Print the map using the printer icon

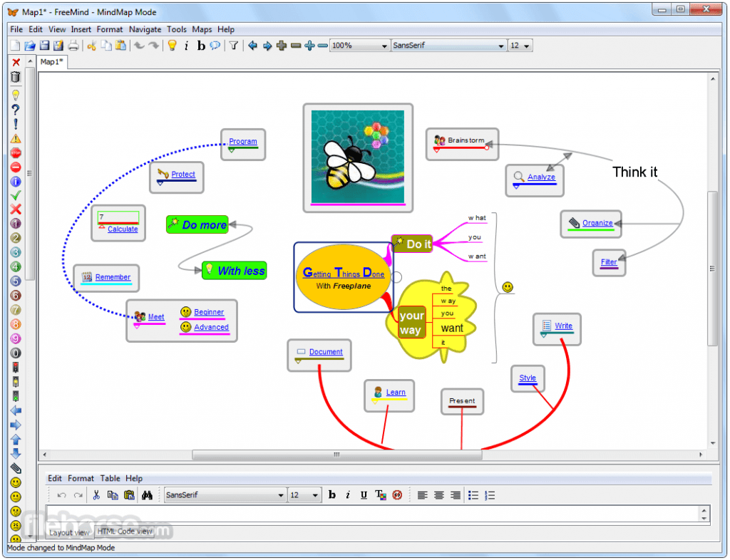[73, 46]
